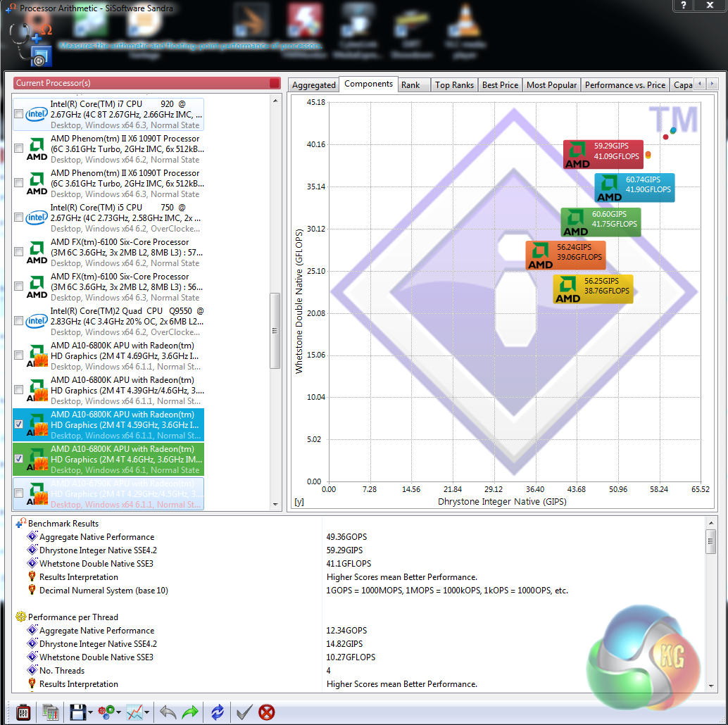
Task: Click processor list scroll up arrow
Action: pos(275,101)
